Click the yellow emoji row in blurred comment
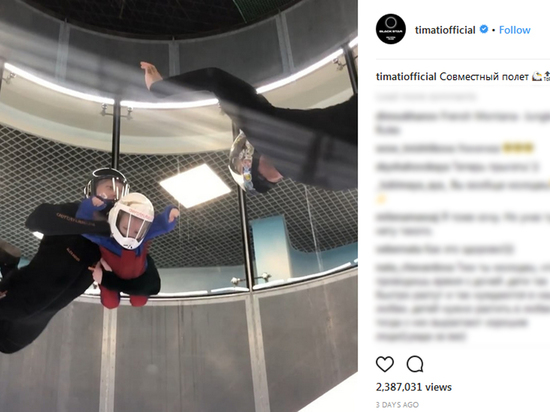The width and height of the screenshot is (550, 412). click(518, 148)
